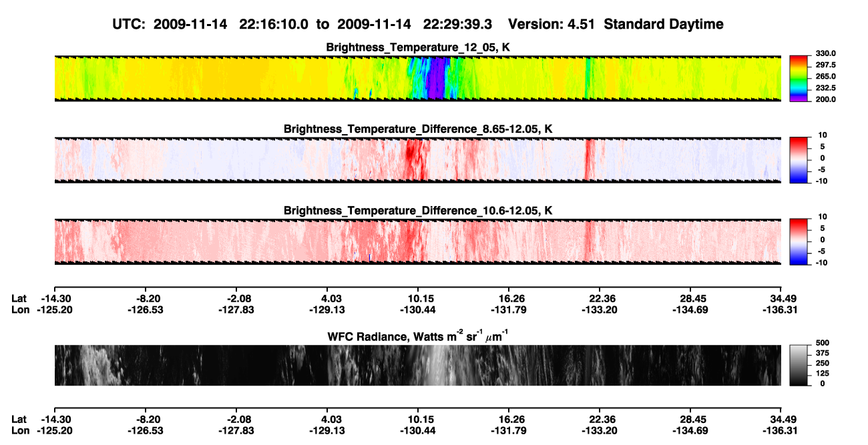
Task: Click the 8.65-12.05 difference image strip
Action: pyautogui.click(x=417, y=160)
